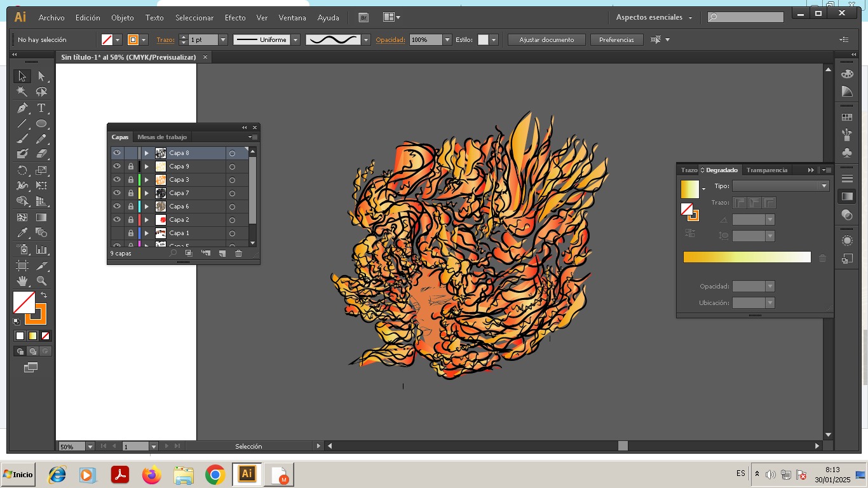Select the Paintbrush tool
The width and height of the screenshot is (868, 488).
point(22,139)
